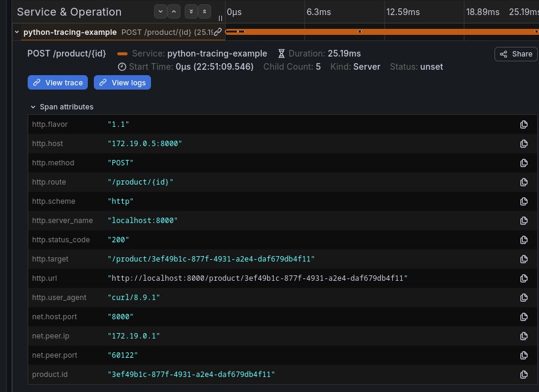Copy the product.id attribute value
Image resolution: width=539 pixels, height=392 pixels.
[x=524, y=375]
